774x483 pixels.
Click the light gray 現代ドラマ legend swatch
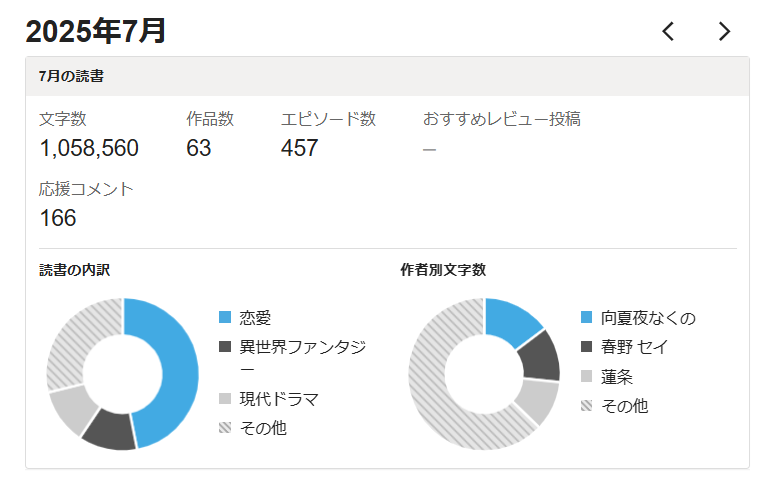click(x=225, y=399)
